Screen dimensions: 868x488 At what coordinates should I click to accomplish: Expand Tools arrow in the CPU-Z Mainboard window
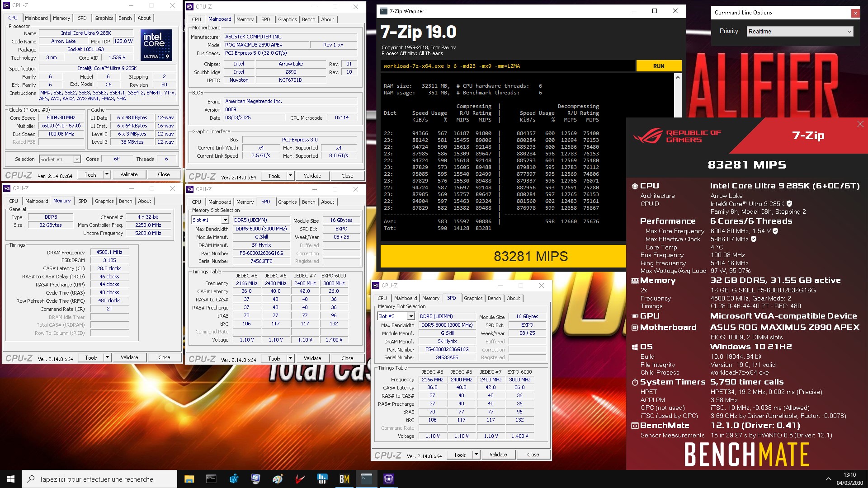point(290,176)
